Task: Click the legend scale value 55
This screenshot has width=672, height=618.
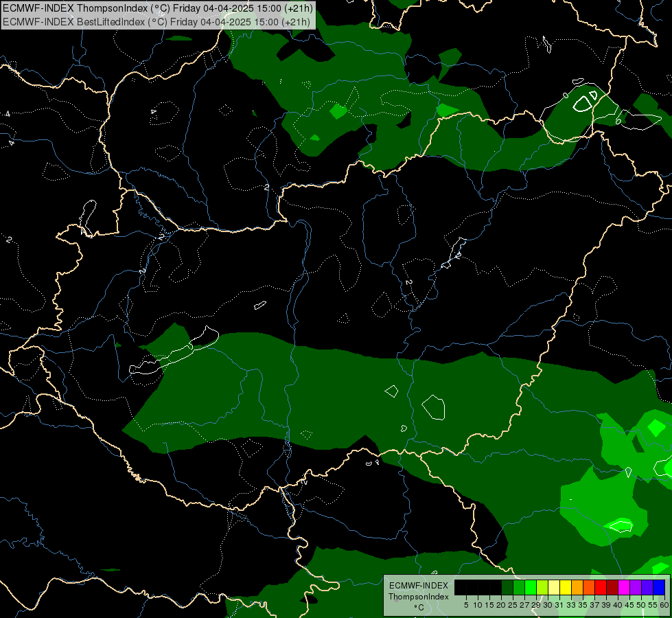Action: [x=652, y=605]
